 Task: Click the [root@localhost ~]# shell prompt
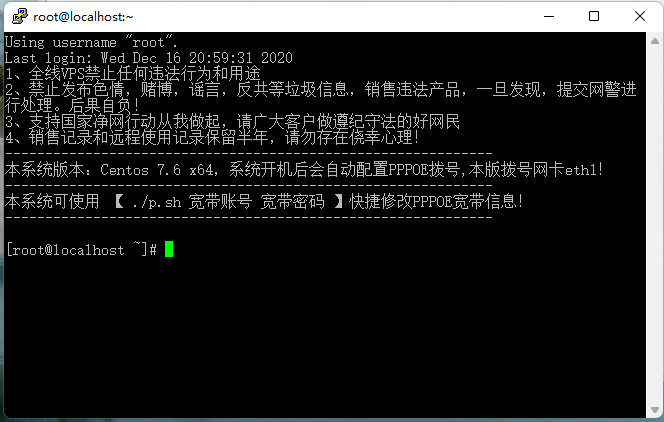point(82,249)
